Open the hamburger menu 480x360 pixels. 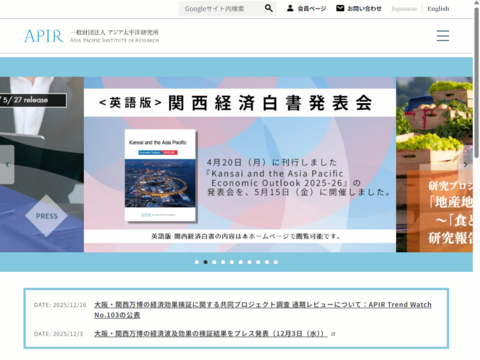click(443, 36)
